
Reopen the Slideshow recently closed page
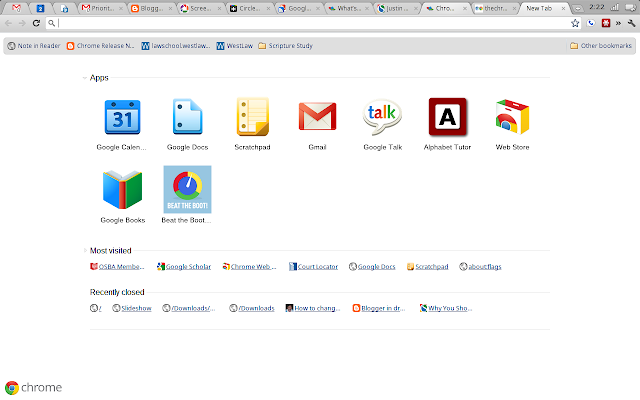(132, 308)
